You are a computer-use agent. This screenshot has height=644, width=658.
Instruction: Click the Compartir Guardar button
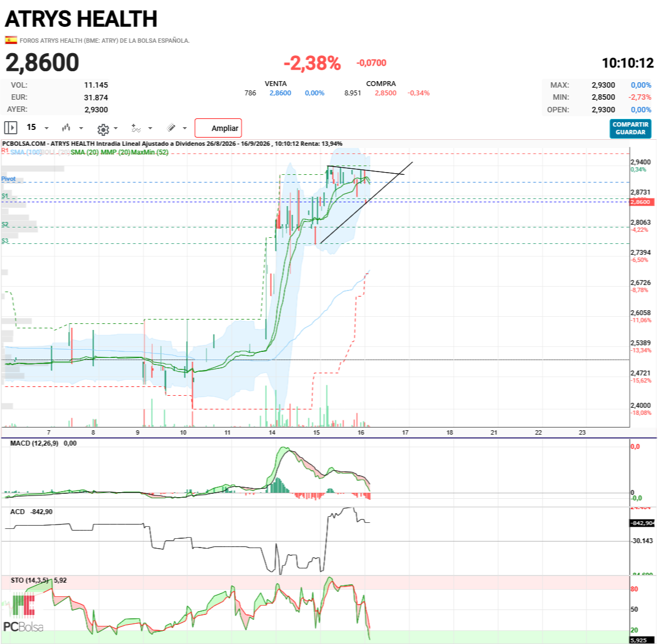[x=631, y=128]
